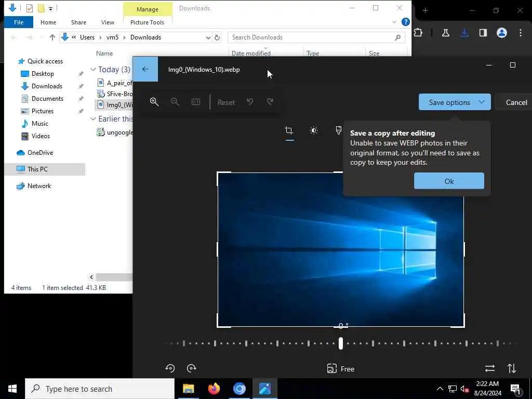Click the taskbar search box
Image resolution: width=532 pixels, height=399 pixels.
99,389
